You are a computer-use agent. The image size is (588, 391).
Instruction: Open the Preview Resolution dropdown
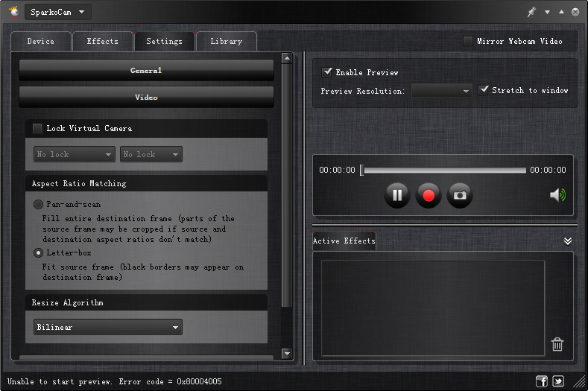click(442, 91)
